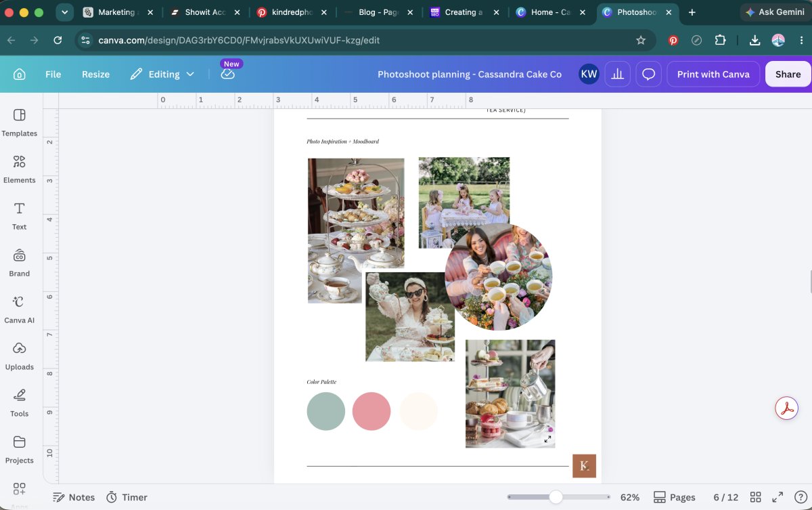The image size is (812, 510).
Task: Click the zoom slider handle
Action: 556,497
